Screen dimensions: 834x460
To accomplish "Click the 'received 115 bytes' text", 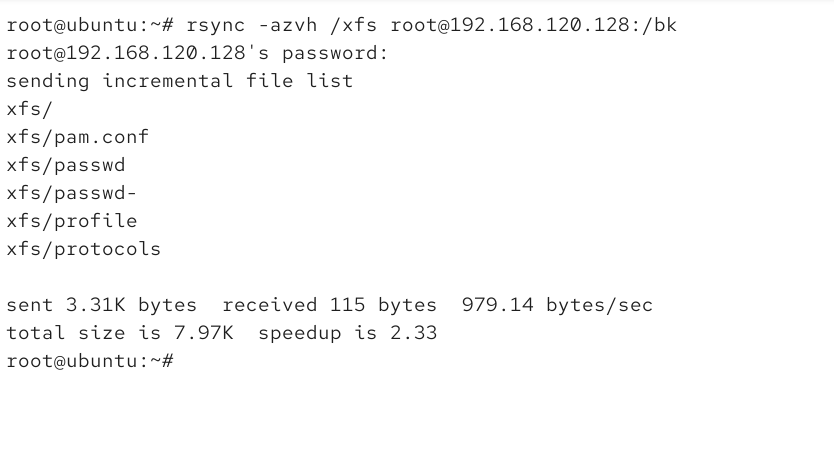I will click(329, 305).
